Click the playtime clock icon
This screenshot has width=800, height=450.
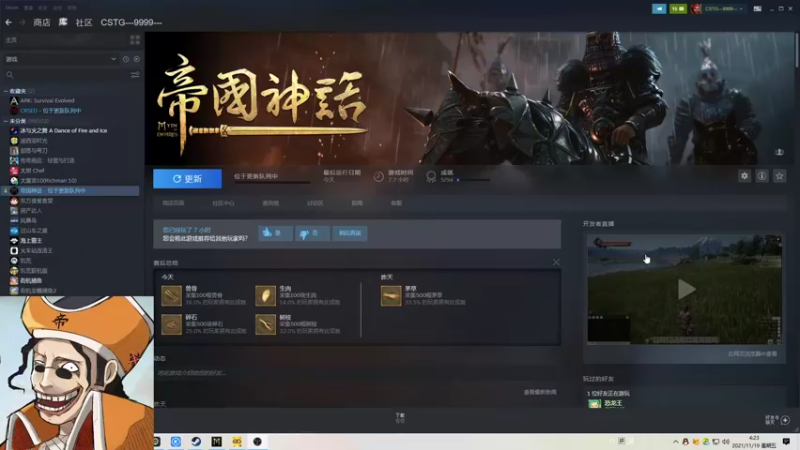pyautogui.click(x=379, y=177)
